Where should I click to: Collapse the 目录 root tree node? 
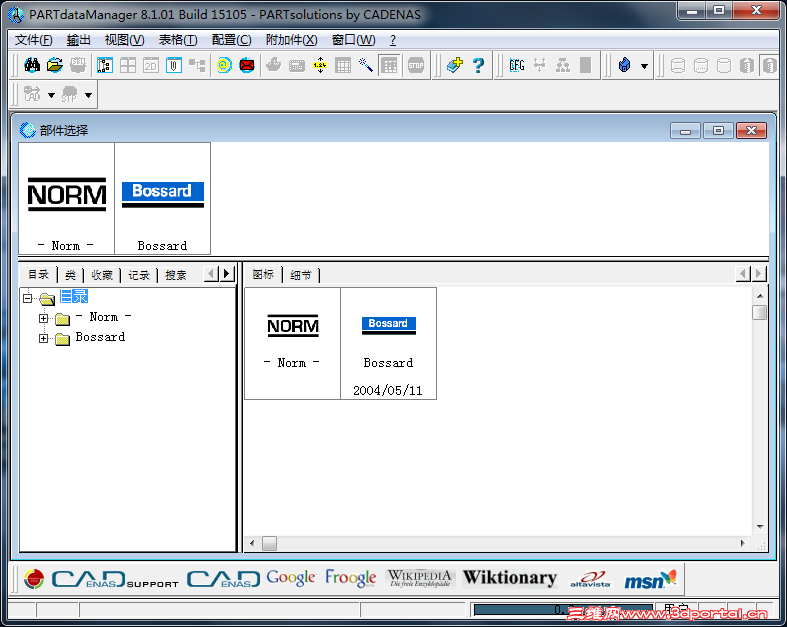[x=28, y=298]
